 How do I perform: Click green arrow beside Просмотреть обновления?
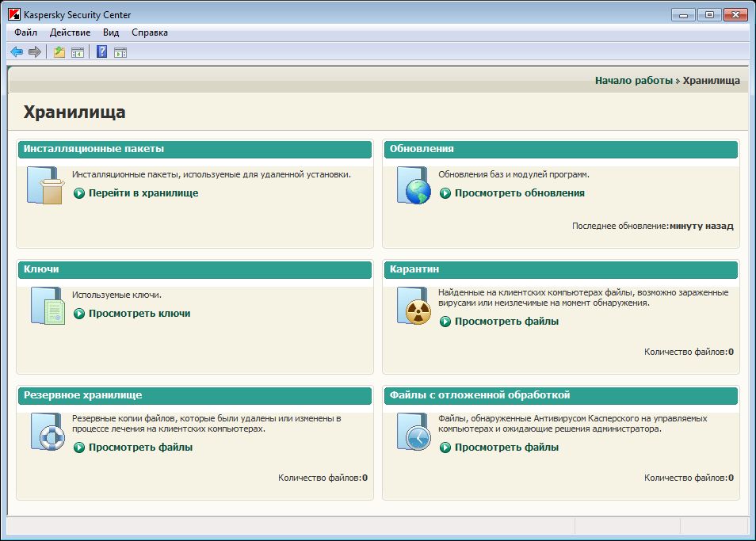[445, 193]
